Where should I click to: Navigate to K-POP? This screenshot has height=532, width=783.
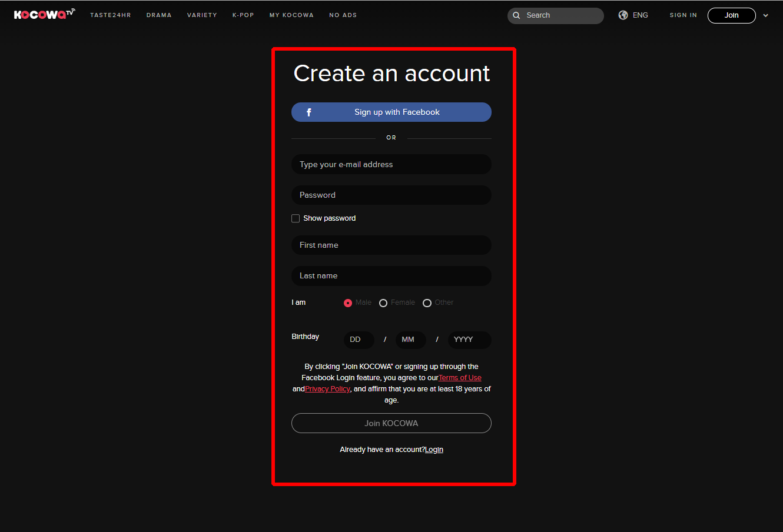coord(243,15)
